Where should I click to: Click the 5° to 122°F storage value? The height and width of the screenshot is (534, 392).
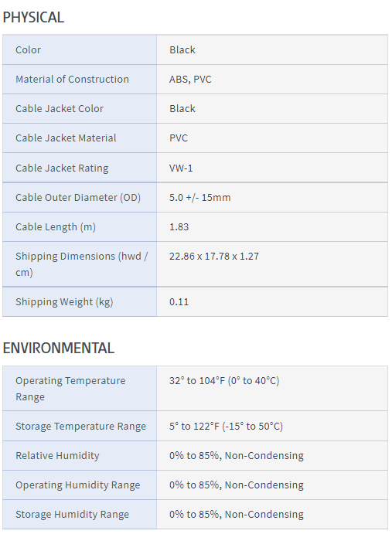click(x=226, y=426)
